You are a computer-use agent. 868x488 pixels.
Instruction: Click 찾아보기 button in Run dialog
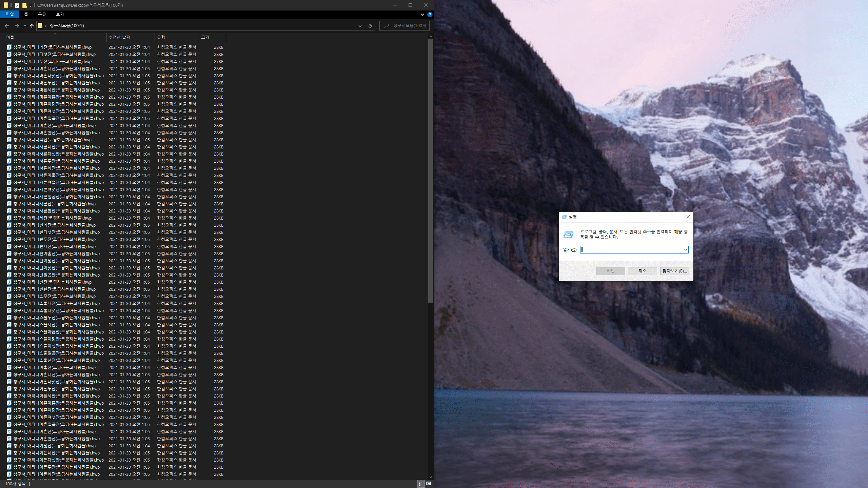674,271
